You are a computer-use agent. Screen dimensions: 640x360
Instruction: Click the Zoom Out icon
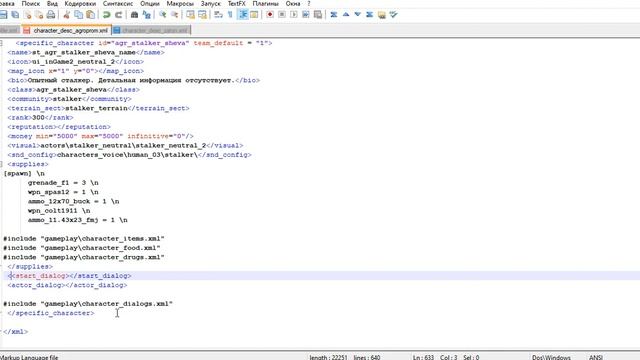coord(174,15)
